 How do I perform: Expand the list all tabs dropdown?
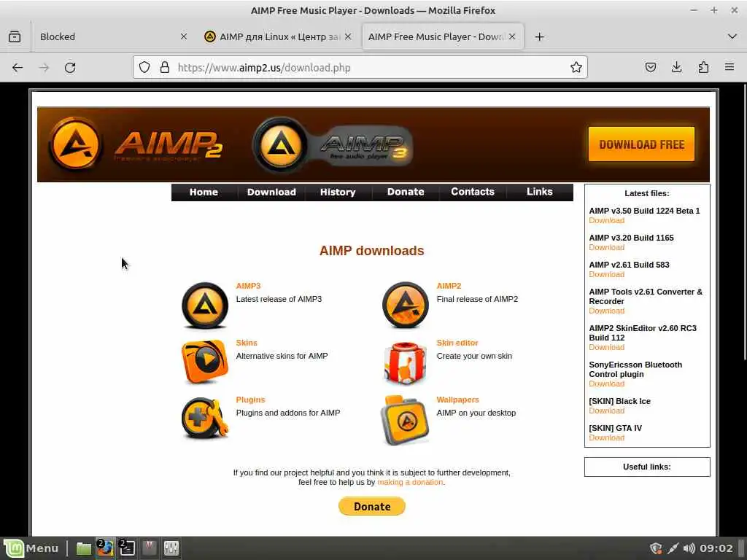pos(732,36)
